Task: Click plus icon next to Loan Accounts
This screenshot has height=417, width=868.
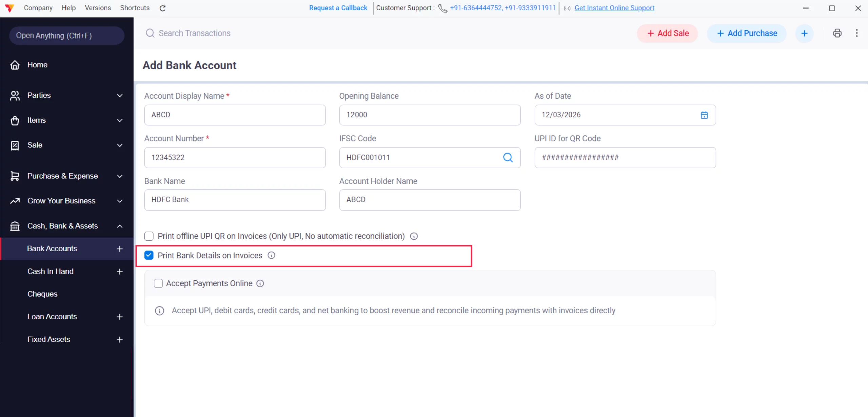Action: 120,317
